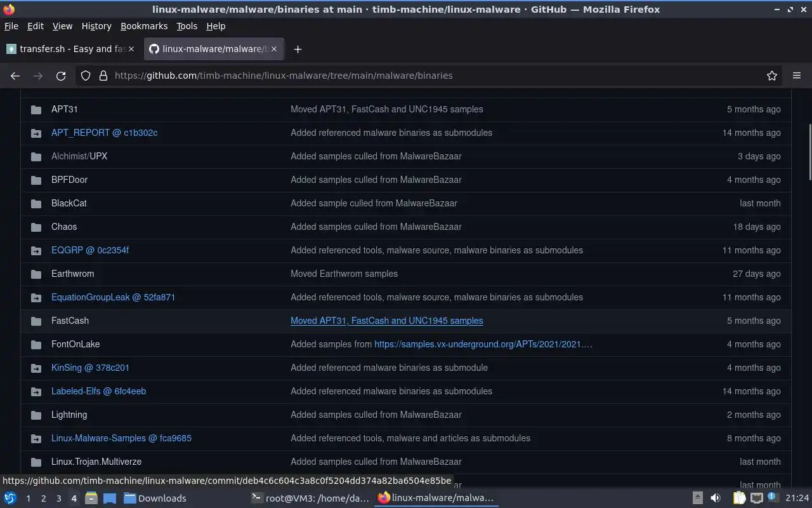This screenshot has width=812, height=508.
Task: Open Labeled-Elfs @ 6fc4eeb submodule
Action: (98, 391)
